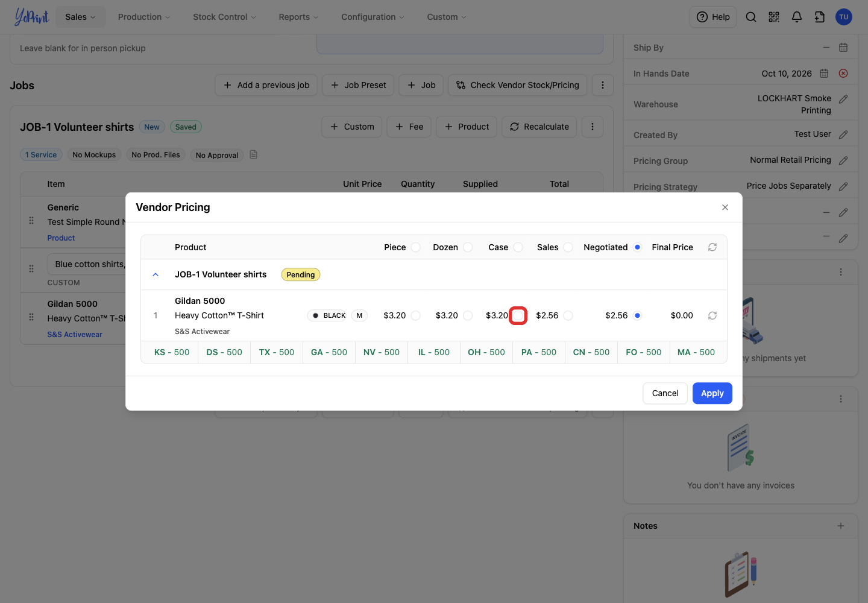Open notifications bell icon
Screen dimensions: 868x603
(797, 17)
